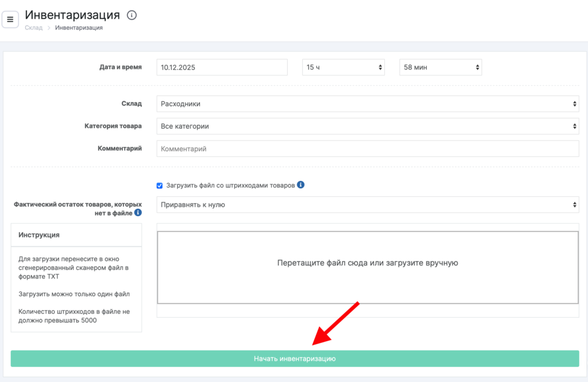Click the info icon beside the Инвентаризация title
This screenshot has height=382, width=588.
point(131,16)
